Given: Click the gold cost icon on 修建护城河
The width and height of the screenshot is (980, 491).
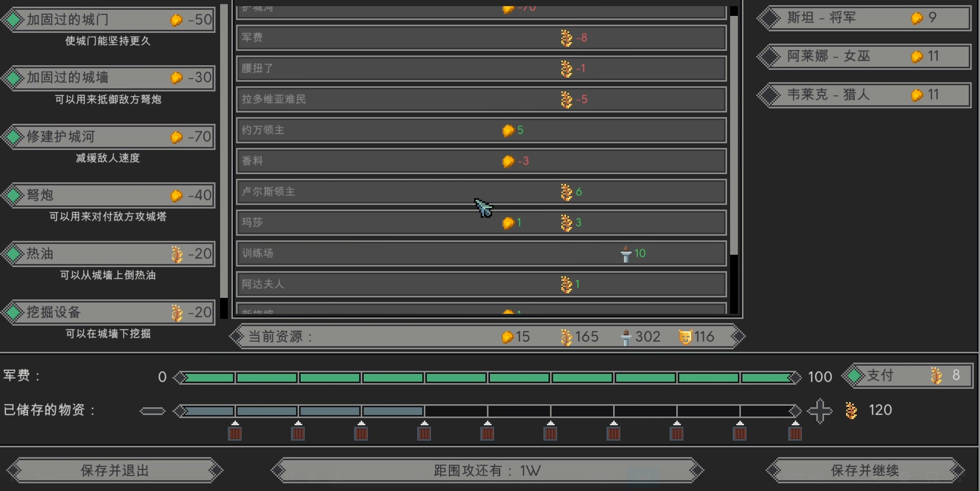Looking at the screenshot, I should (177, 137).
